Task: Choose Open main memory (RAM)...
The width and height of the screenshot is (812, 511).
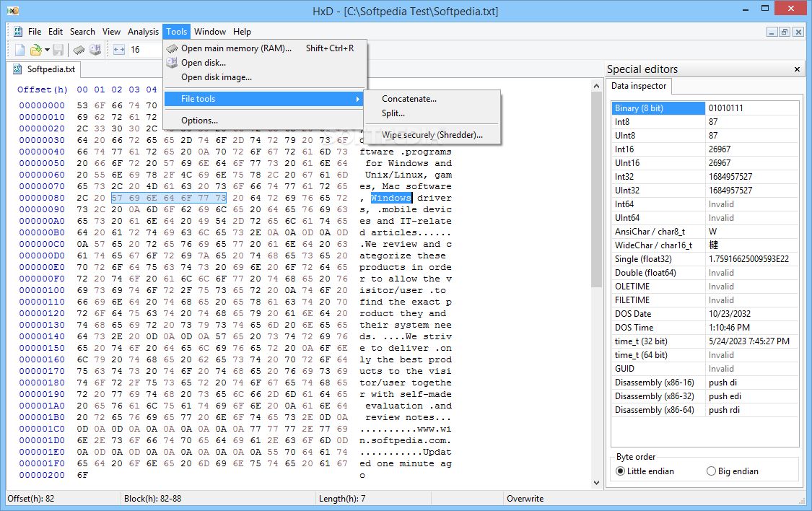Action: click(265, 48)
